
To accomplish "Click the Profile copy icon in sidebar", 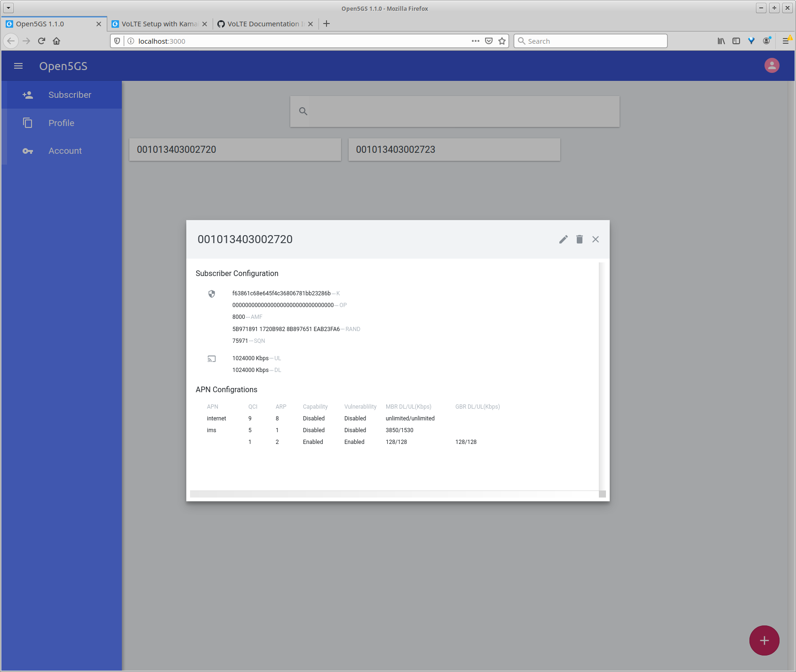I will pos(28,123).
